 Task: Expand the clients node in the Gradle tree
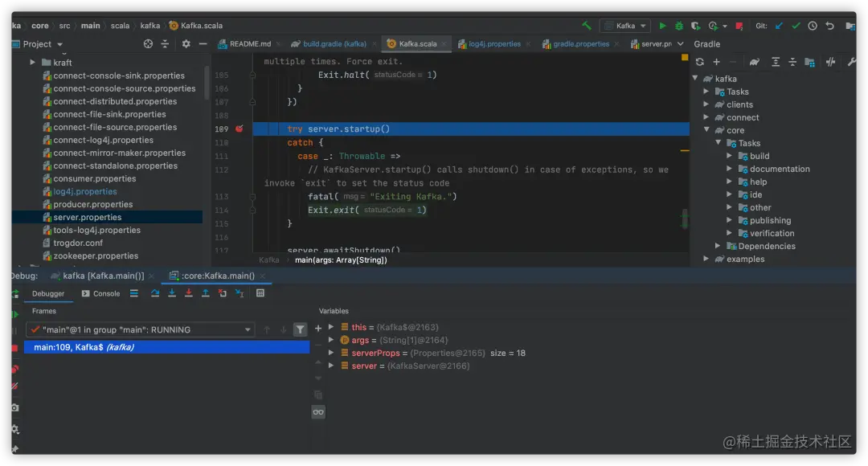(706, 104)
